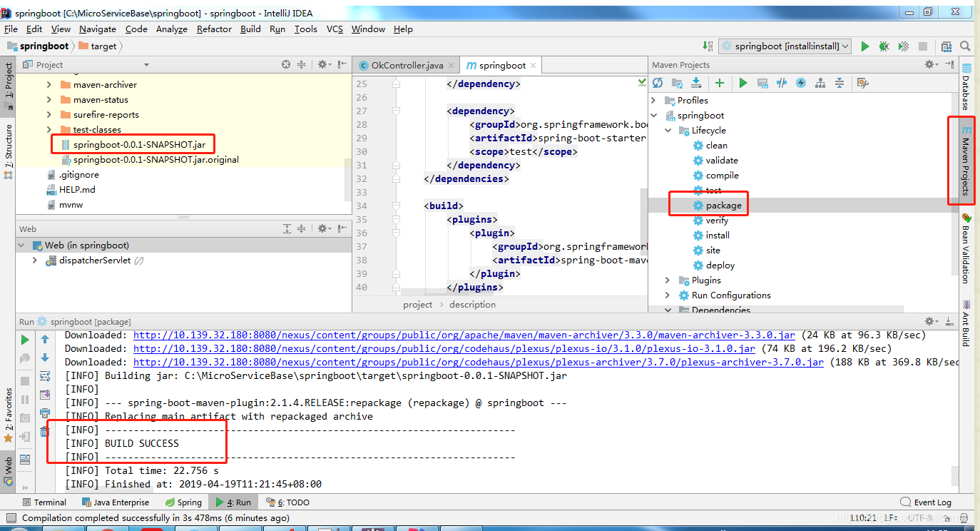Expand the surefire-reports folder
Screen dimensions: 980x531
point(49,114)
